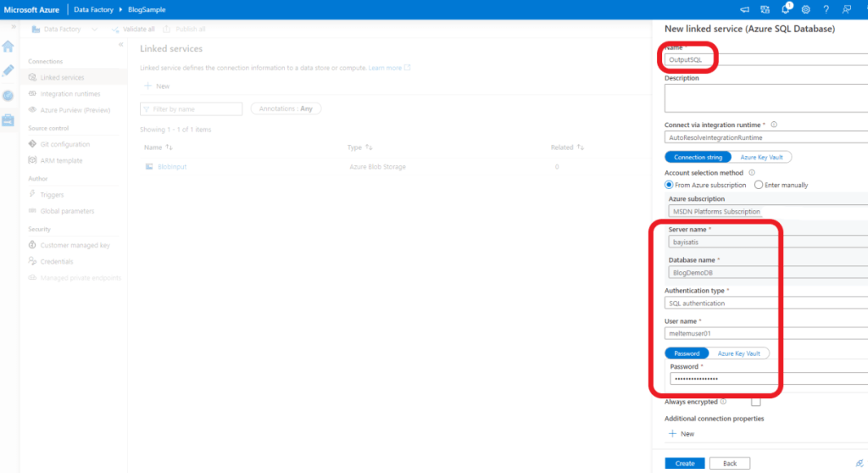The width and height of the screenshot is (868, 473).
Task: Click the notifications bell icon
Action: pyautogui.click(x=786, y=9)
